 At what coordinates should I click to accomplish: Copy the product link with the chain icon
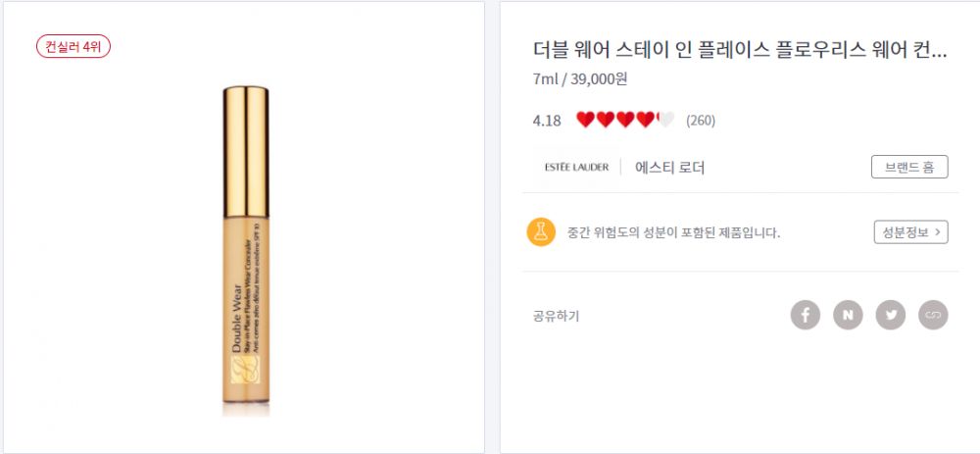pyautogui.click(x=933, y=315)
